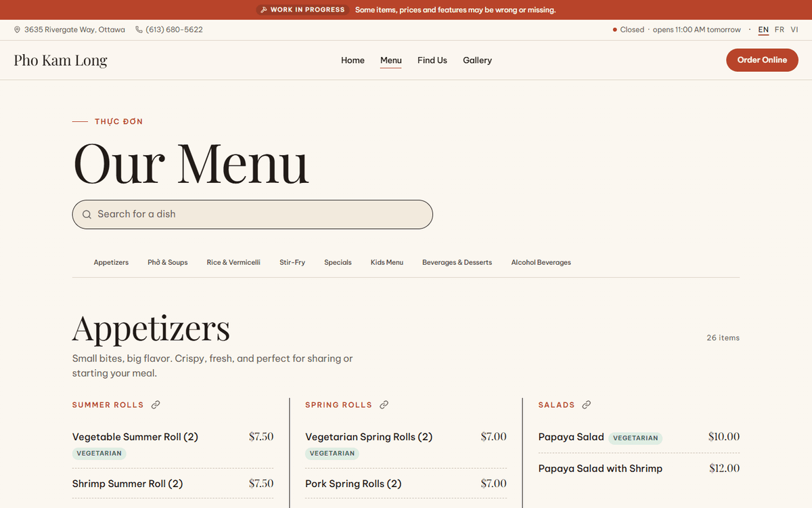Click the wrench icon in Work in Progress banner
Viewport: 812px width, 508px height.
263,10
